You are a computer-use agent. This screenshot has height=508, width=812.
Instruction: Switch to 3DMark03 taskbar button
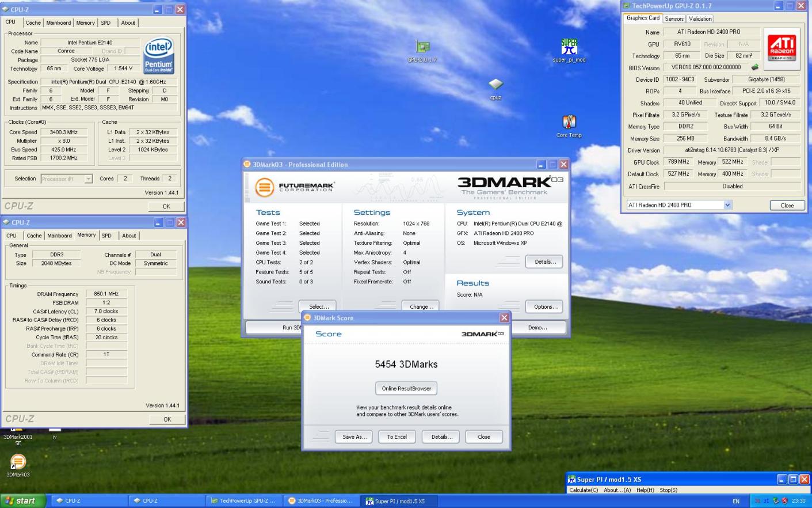pyautogui.click(x=322, y=501)
